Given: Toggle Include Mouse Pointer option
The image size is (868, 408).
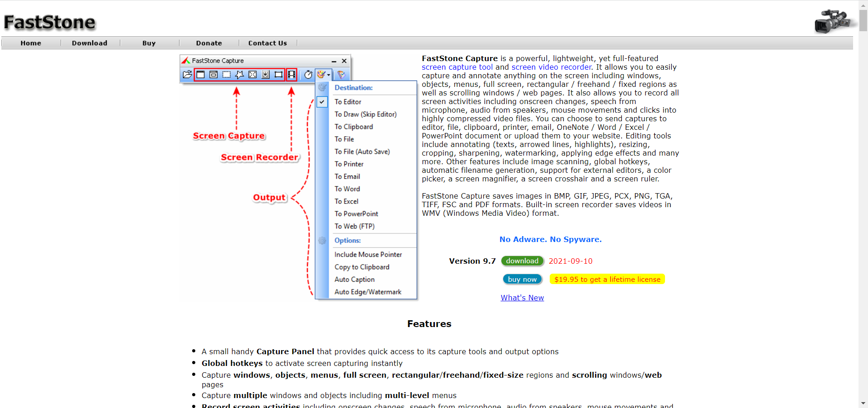Looking at the screenshot, I should (x=368, y=255).
